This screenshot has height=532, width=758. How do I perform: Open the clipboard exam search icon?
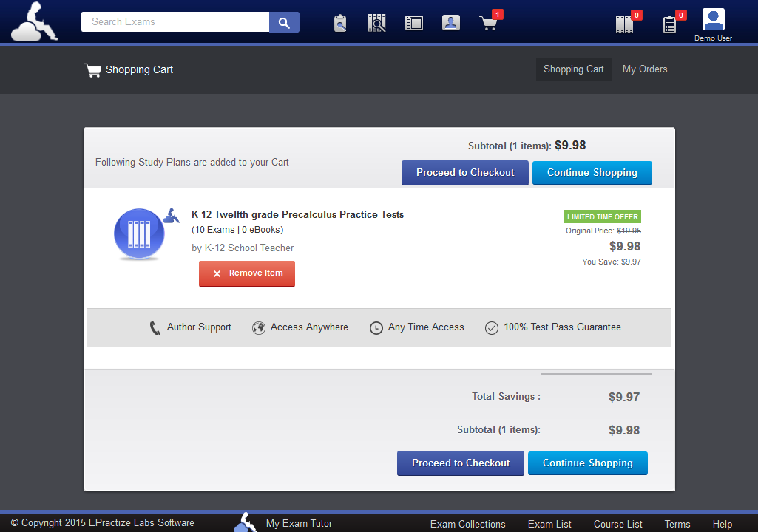click(340, 23)
